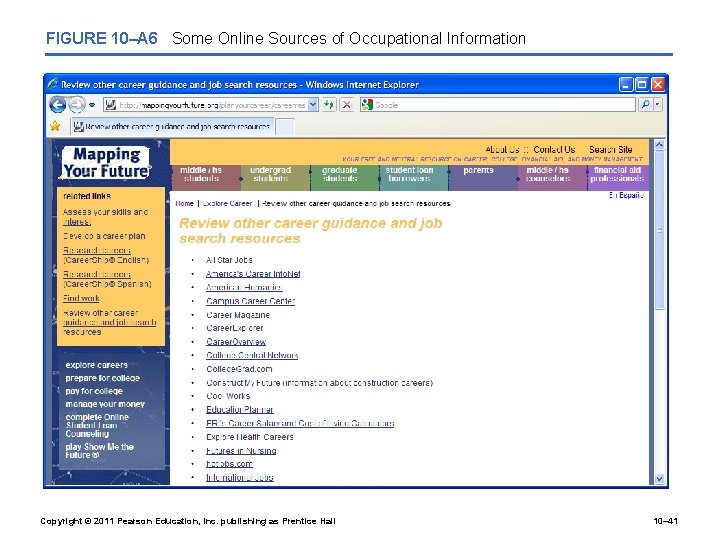
Task: Select the graduate students tab
Action: click(344, 178)
